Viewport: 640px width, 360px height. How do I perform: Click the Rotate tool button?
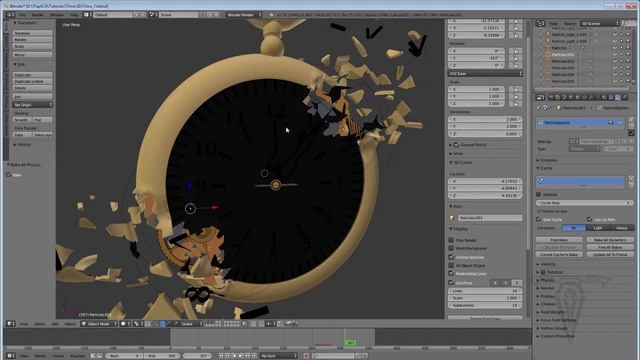32,40
